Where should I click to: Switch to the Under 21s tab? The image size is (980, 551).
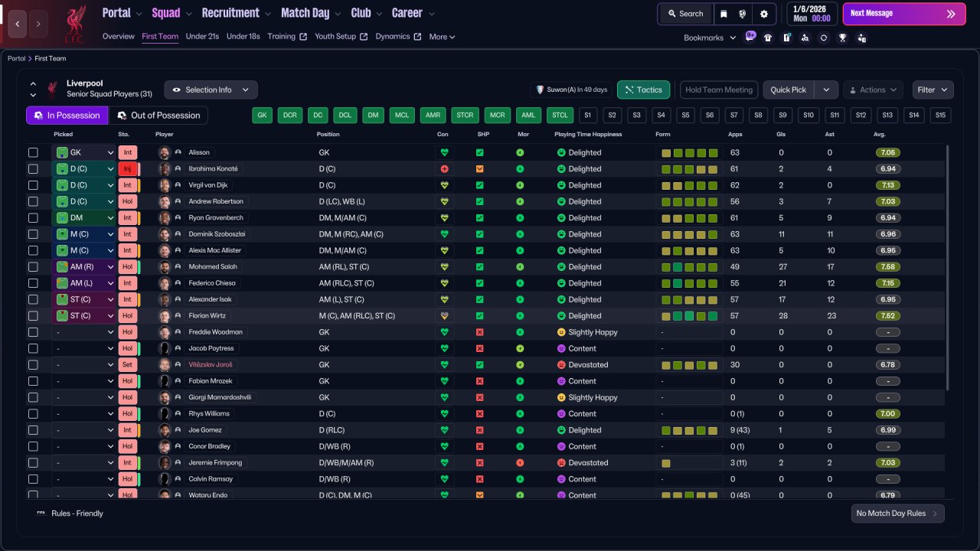[x=202, y=37]
